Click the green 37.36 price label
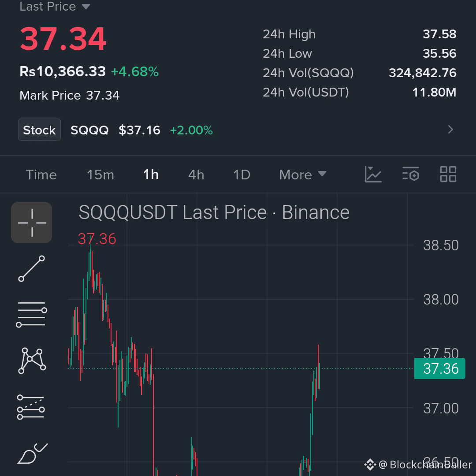Screen dimensions: 476x476 pyautogui.click(x=439, y=368)
